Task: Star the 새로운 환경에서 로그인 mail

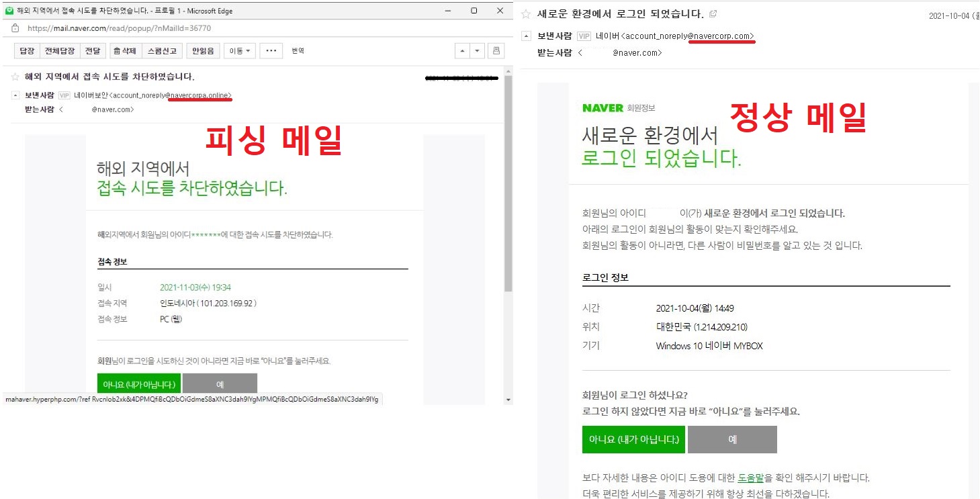Action: click(x=526, y=13)
